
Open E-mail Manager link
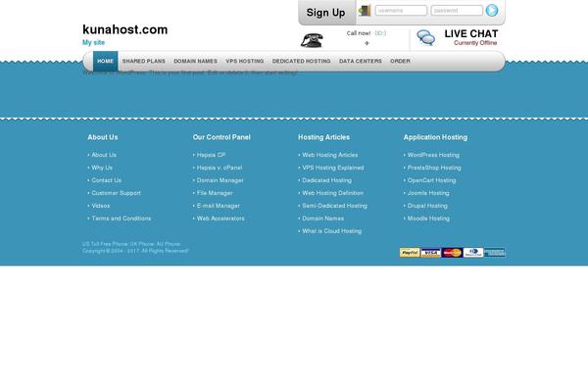click(x=219, y=206)
